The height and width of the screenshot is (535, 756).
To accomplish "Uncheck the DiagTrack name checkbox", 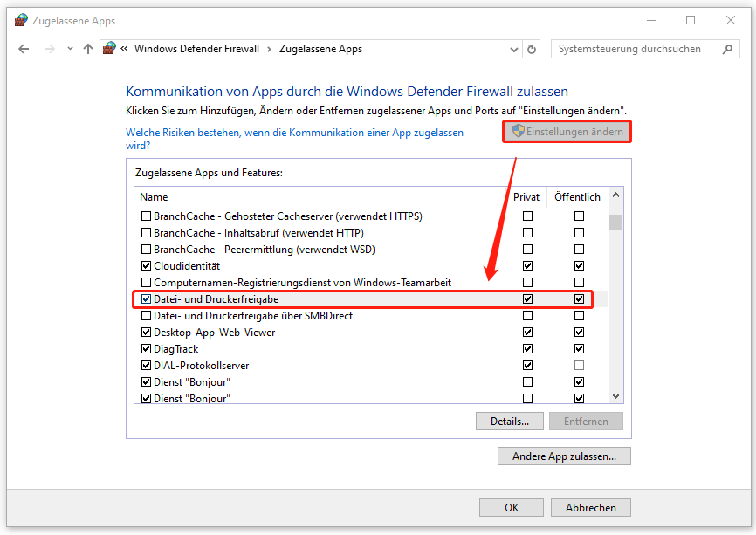I will 146,348.
